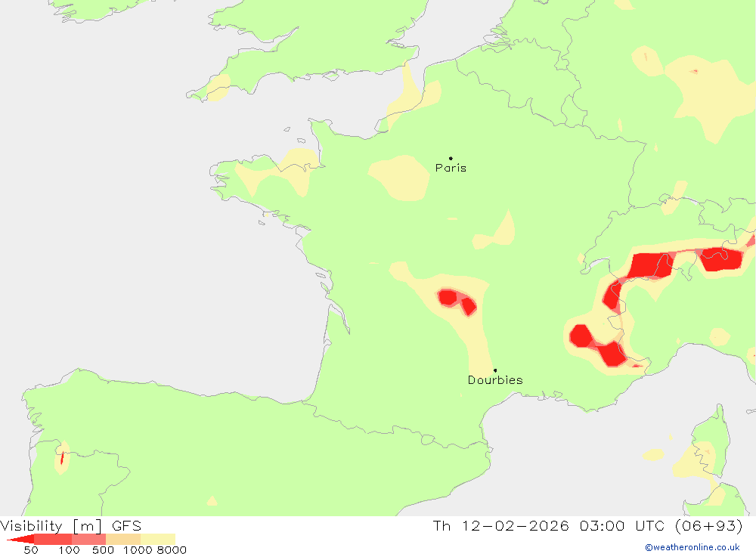Click the Dourbies location label
This screenshot has height=554, width=756.
point(495,380)
